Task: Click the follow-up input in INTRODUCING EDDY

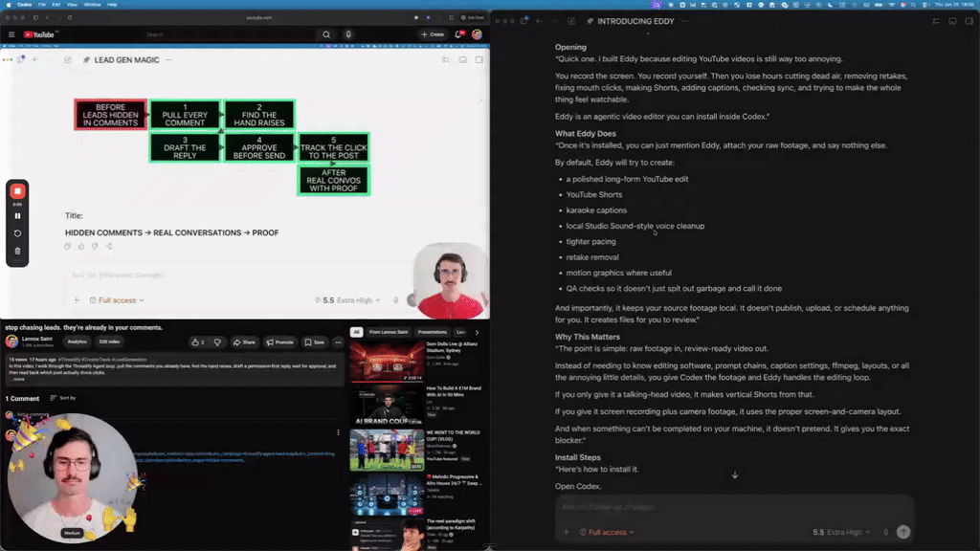Action: click(734, 507)
